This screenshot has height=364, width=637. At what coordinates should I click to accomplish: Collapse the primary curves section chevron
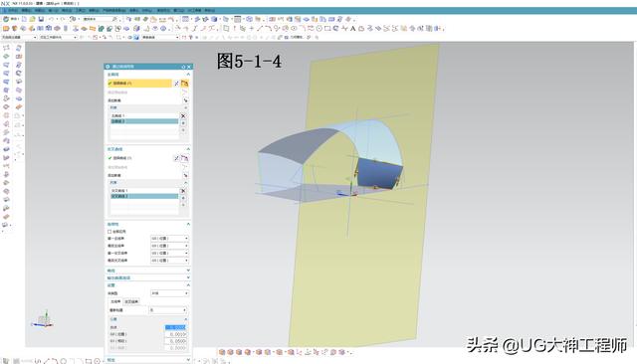(x=188, y=75)
